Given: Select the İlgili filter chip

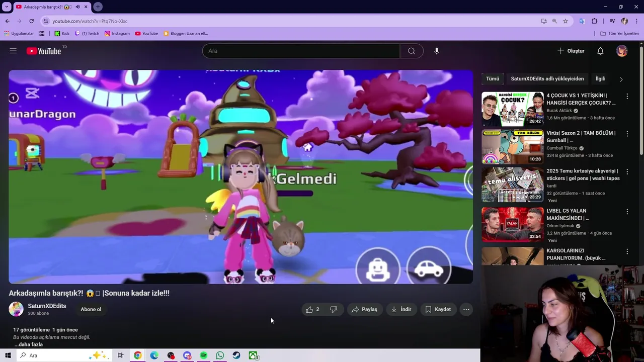Looking at the screenshot, I should (x=600, y=79).
